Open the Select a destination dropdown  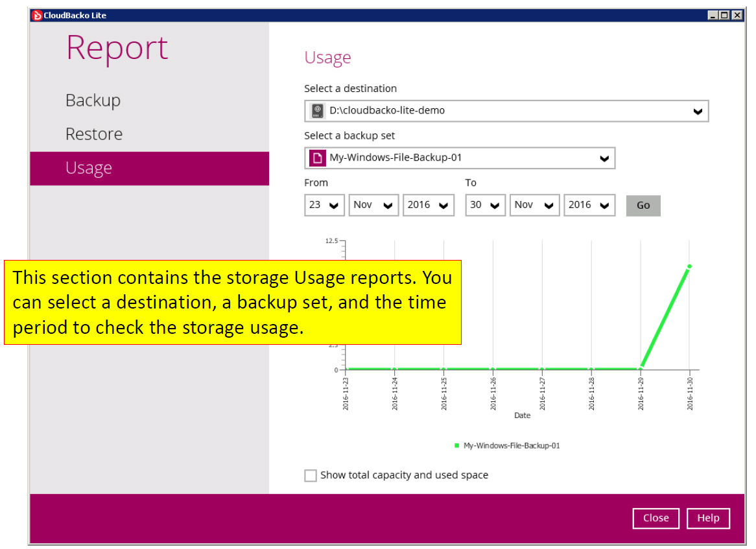tap(506, 111)
